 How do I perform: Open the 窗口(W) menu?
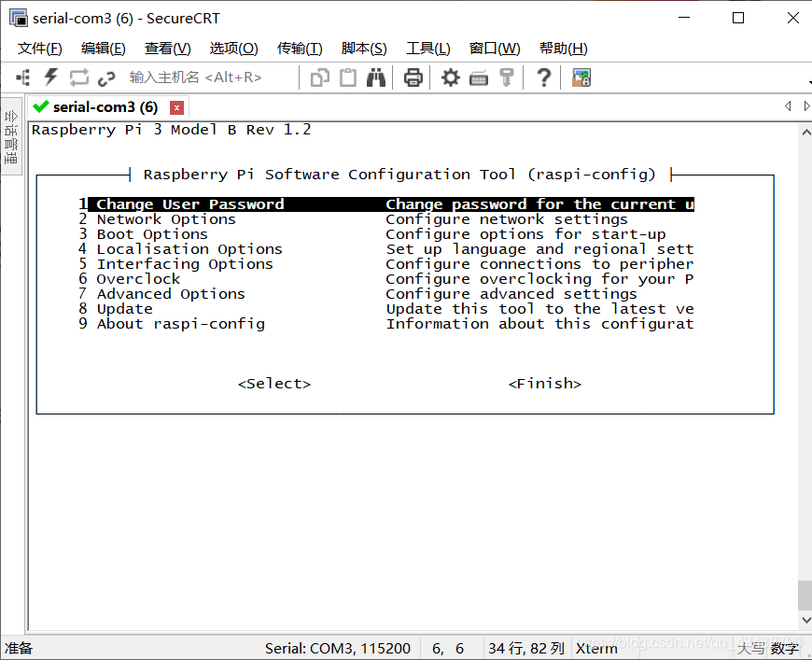tap(494, 49)
